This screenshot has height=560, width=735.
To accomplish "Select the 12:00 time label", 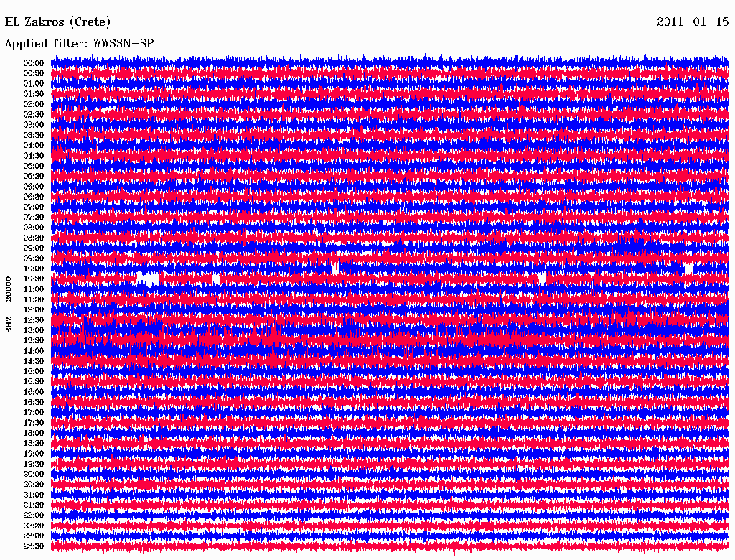I will click(34, 309).
